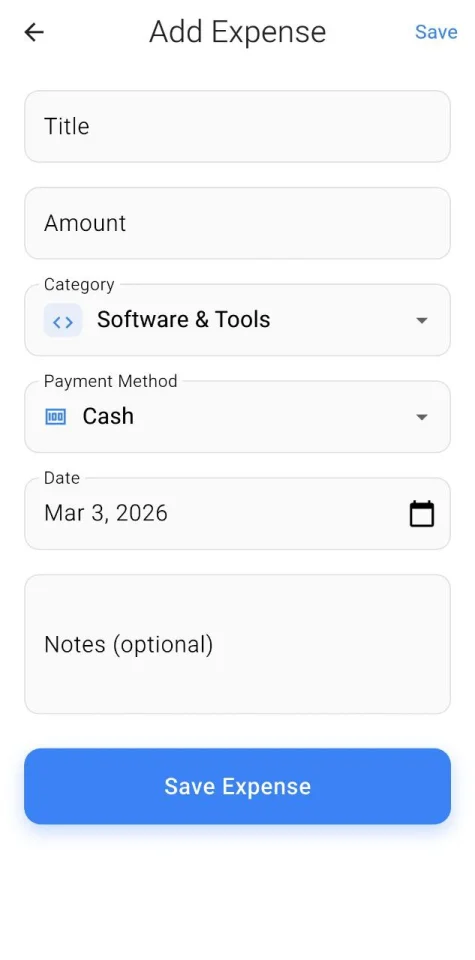
Task: Click the Add Expense page heading
Action: (x=238, y=32)
